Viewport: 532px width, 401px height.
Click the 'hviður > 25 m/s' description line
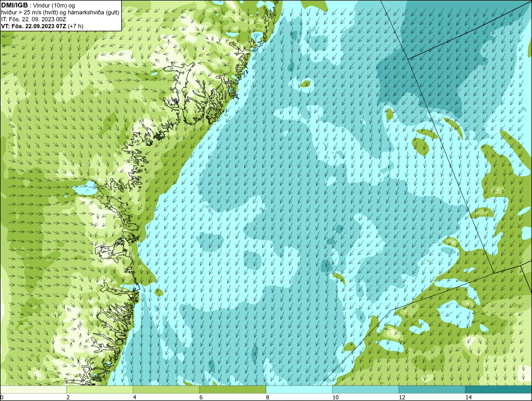tap(60, 12)
